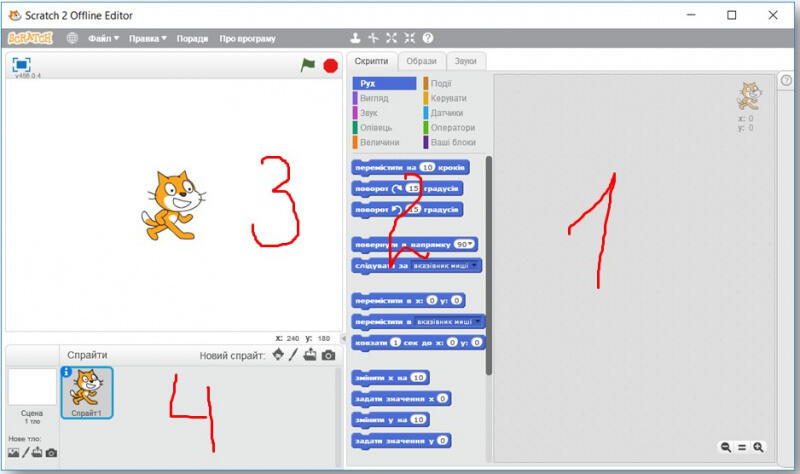
Task: Collapse the stage with the small arrow
Action: tap(343, 338)
